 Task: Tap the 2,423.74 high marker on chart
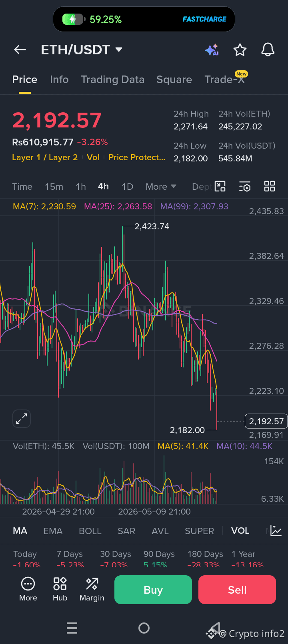click(x=152, y=227)
